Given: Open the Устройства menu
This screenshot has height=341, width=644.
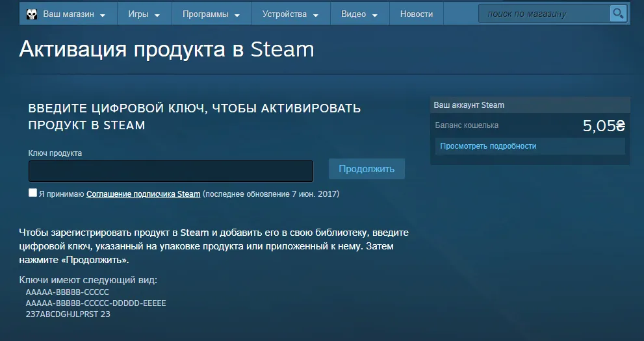Looking at the screenshot, I should coord(290,14).
